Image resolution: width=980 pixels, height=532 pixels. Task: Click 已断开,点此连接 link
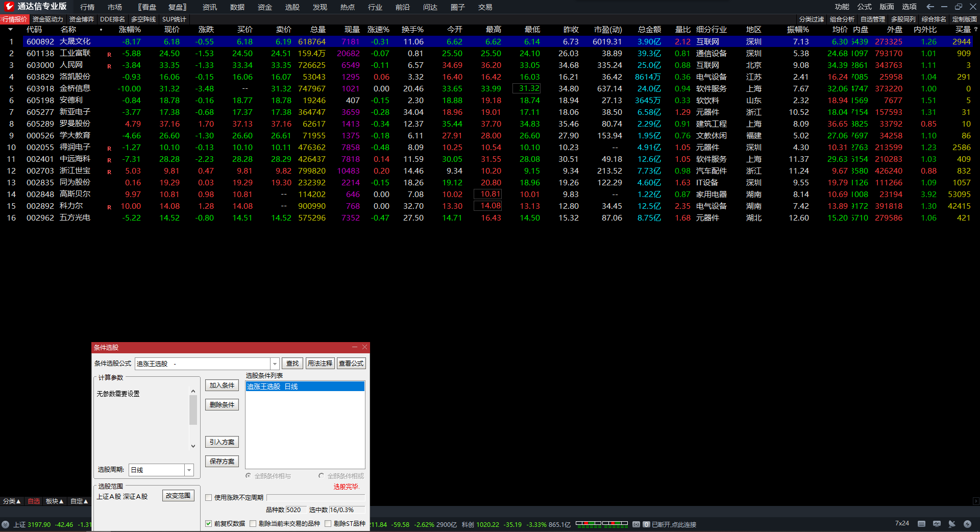(674, 525)
